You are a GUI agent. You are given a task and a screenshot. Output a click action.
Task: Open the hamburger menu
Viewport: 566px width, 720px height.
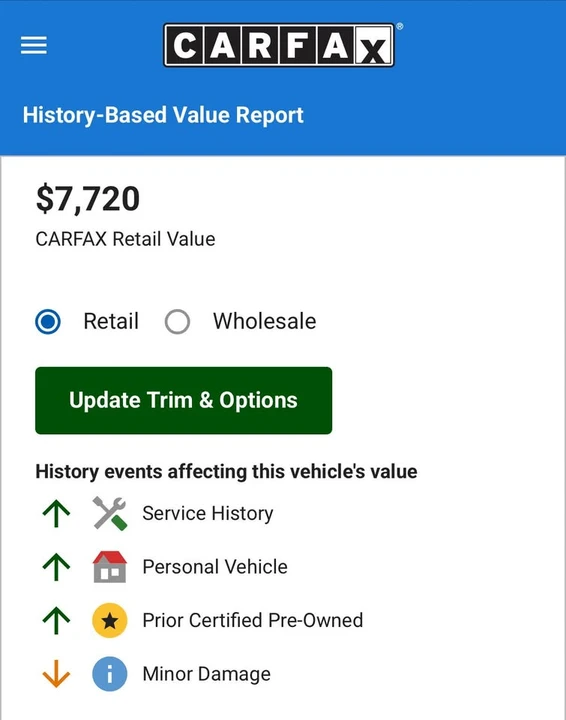click(34, 45)
